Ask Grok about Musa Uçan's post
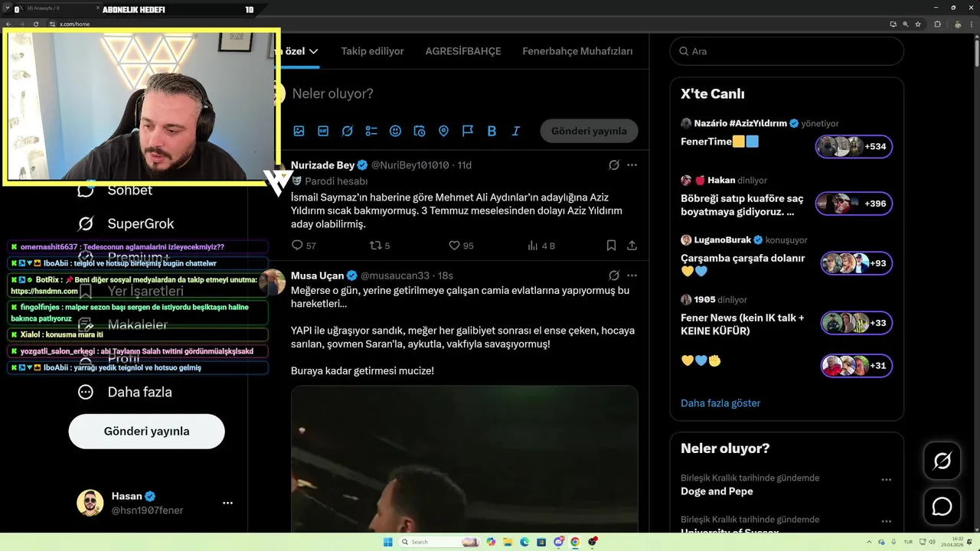This screenshot has height=551, width=980. (x=614, y=275)
